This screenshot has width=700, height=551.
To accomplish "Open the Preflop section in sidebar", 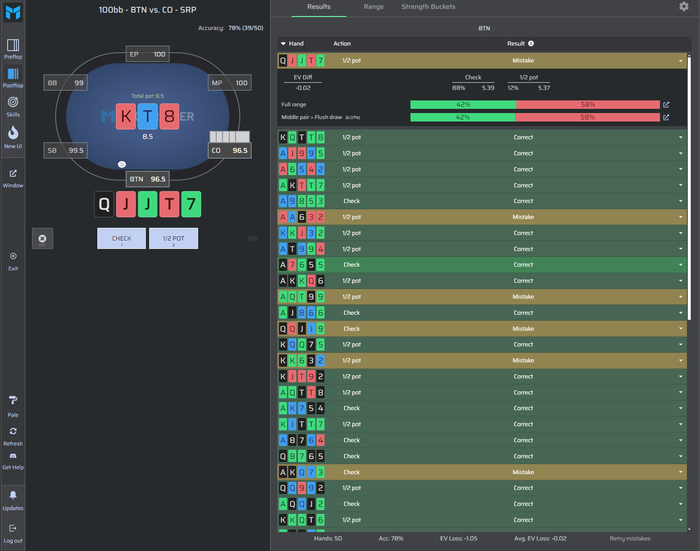I will [x=13, y=49].
